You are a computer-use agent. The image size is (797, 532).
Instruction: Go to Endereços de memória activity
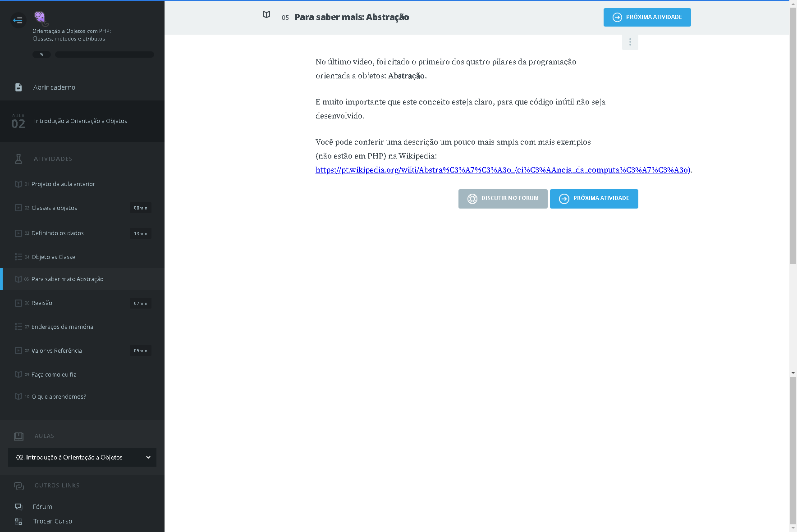(x=62, y=327)
